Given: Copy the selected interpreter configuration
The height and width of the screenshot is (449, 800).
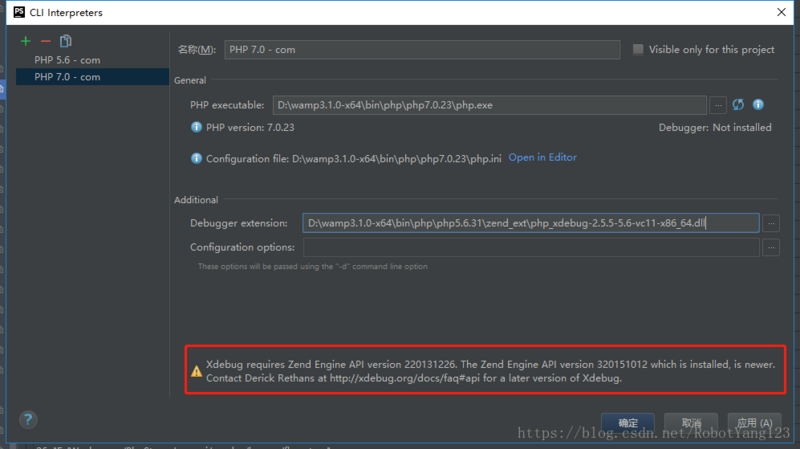Looking at the screenshot, I should tap(66, 41).
